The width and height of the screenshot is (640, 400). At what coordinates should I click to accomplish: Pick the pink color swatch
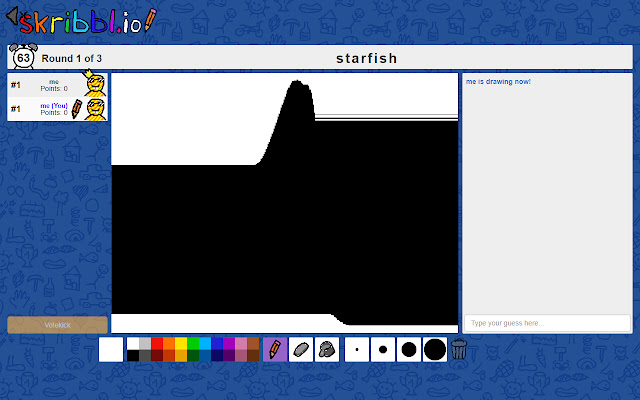[x=241, y=343]
